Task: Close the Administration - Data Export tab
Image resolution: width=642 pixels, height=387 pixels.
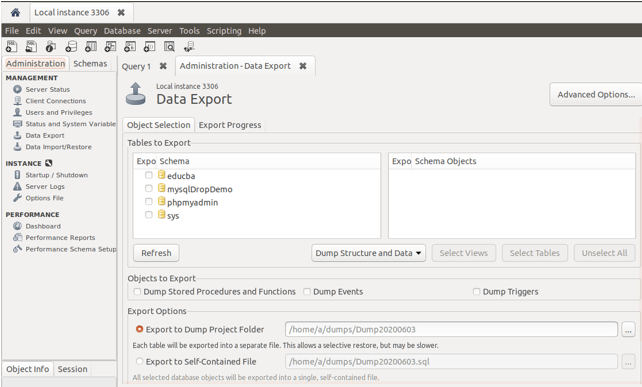Action: point(303,66)
